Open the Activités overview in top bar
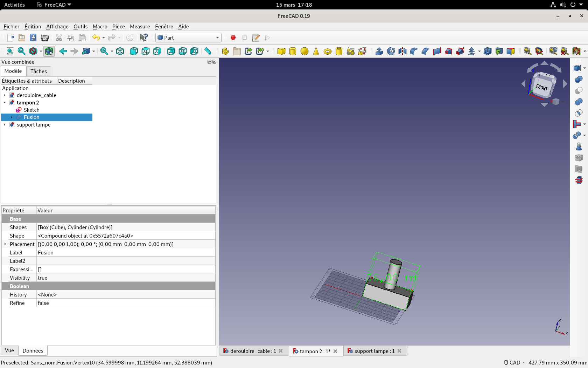The width and height of the screenshot is (588, 368). (14, 5)
